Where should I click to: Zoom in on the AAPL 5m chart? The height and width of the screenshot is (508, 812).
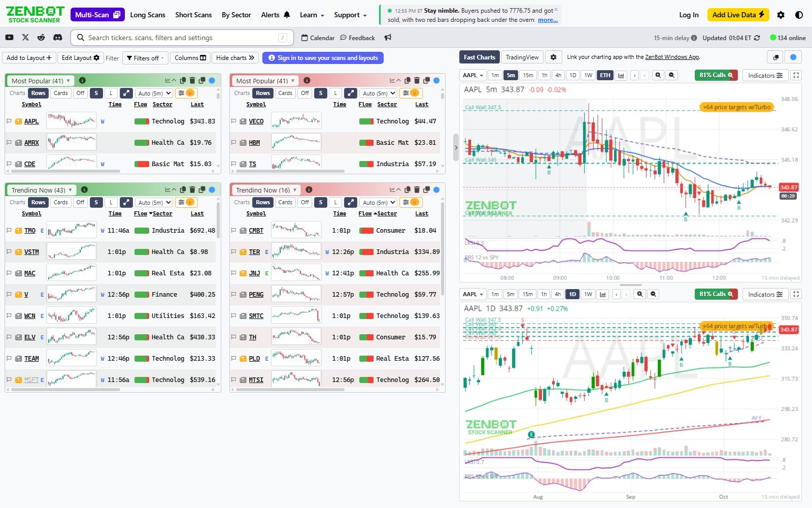point(658,75)
